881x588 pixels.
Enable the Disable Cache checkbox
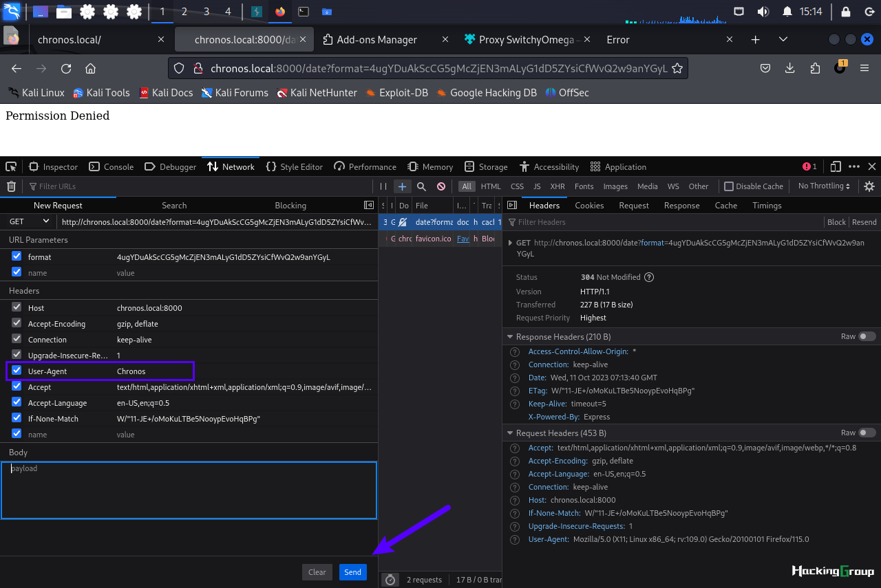(x=729, y=186)
